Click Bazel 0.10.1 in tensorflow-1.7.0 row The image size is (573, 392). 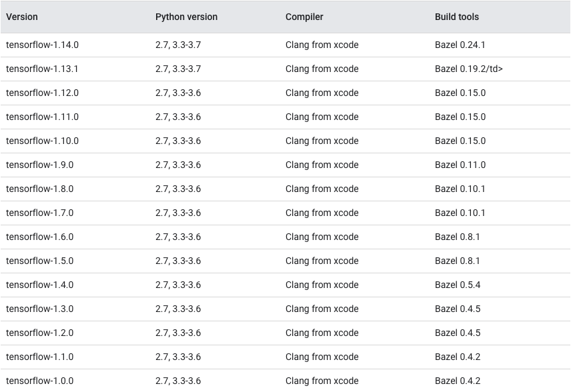(460, 213)
